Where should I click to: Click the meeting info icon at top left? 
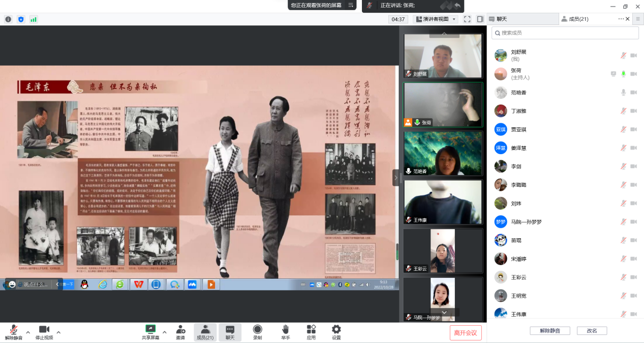[8, 19]
